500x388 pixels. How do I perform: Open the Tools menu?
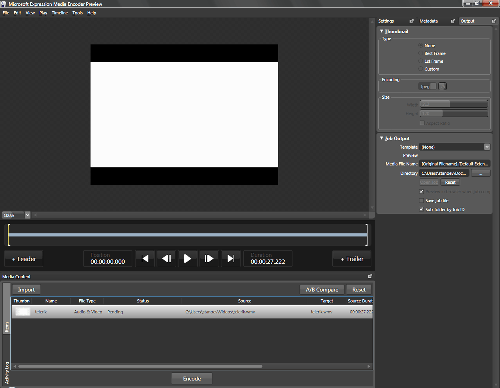click(x=78, y=13)
